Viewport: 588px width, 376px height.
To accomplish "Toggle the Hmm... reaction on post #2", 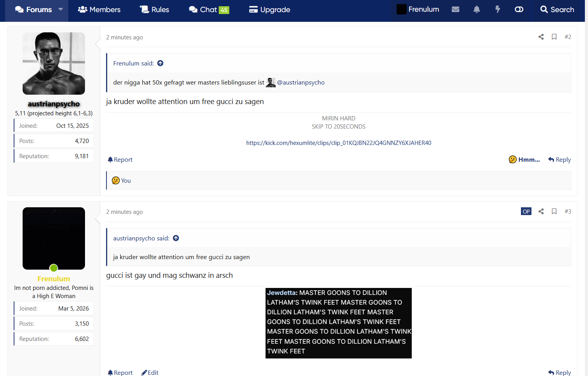I will click(x=524, y=159).
